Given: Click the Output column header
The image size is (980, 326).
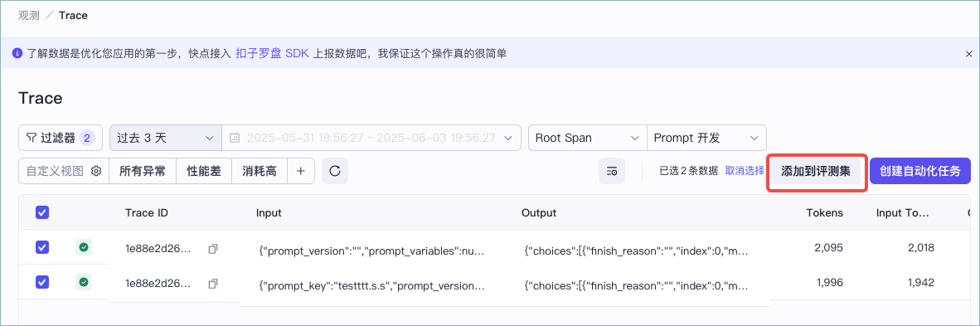Looking at the screenshot, I should (x=539, y=213).
